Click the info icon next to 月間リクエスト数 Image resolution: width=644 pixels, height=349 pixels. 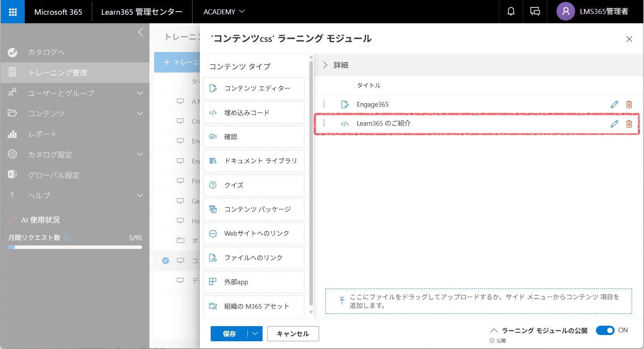[x=67, y=237]
